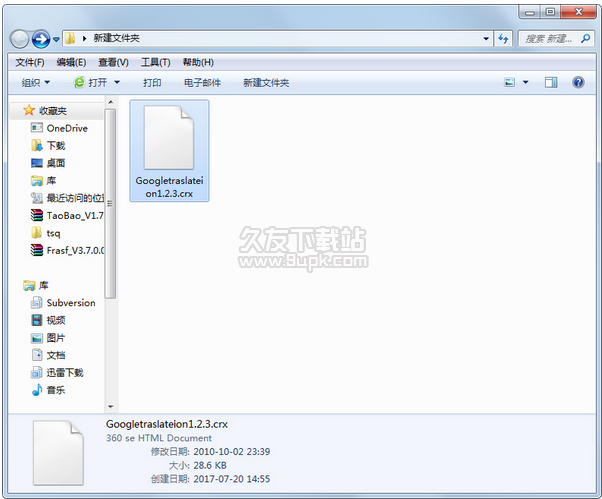Screen dimensions: 602x499
Task: Click the 桌面 desktop icon in sidebar
Action: pos(36,163)
